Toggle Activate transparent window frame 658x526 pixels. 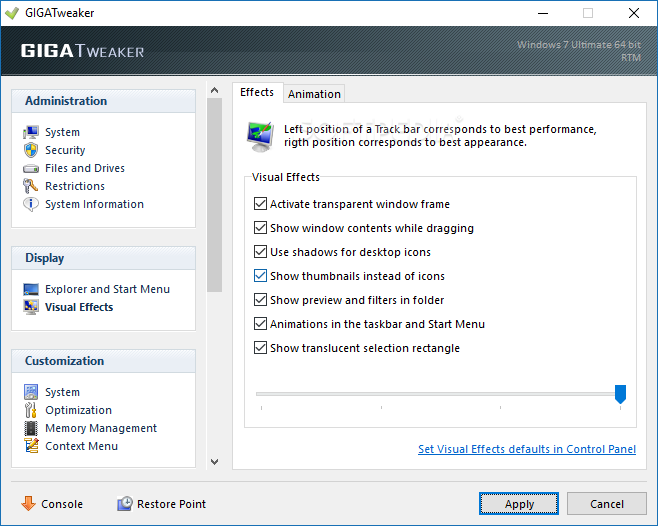click(x=260, y=204)
